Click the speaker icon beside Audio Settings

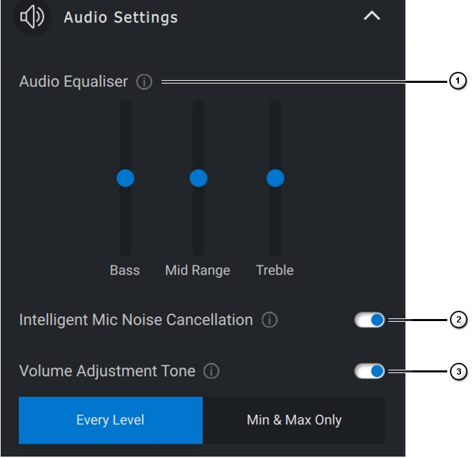32,17
